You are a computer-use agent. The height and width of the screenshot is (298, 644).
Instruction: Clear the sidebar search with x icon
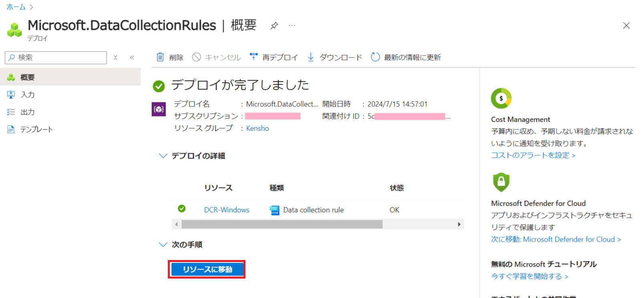tap(115, 58)
